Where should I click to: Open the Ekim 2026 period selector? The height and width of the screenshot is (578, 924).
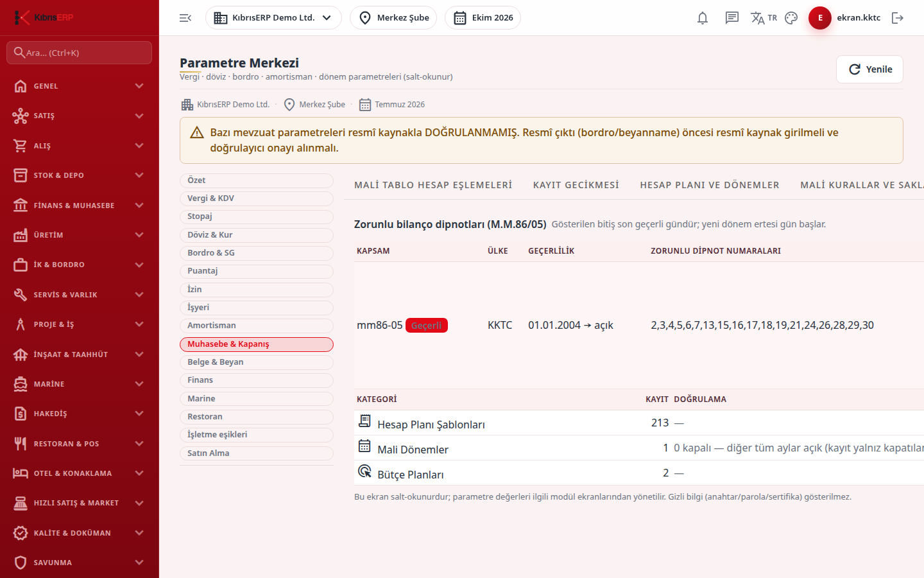[x=483, y=18]
